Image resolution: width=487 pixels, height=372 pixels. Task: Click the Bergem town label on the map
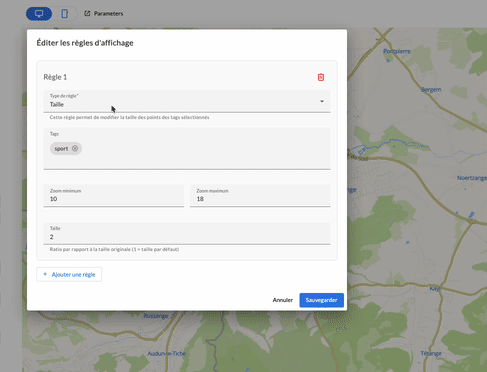(x=431, y=90)
